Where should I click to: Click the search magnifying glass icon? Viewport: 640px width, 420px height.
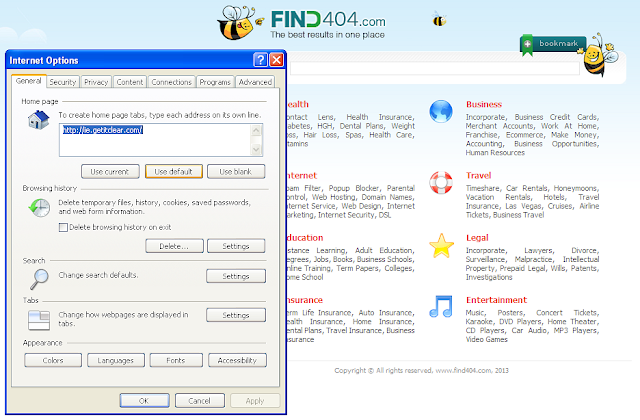(40, 279)
